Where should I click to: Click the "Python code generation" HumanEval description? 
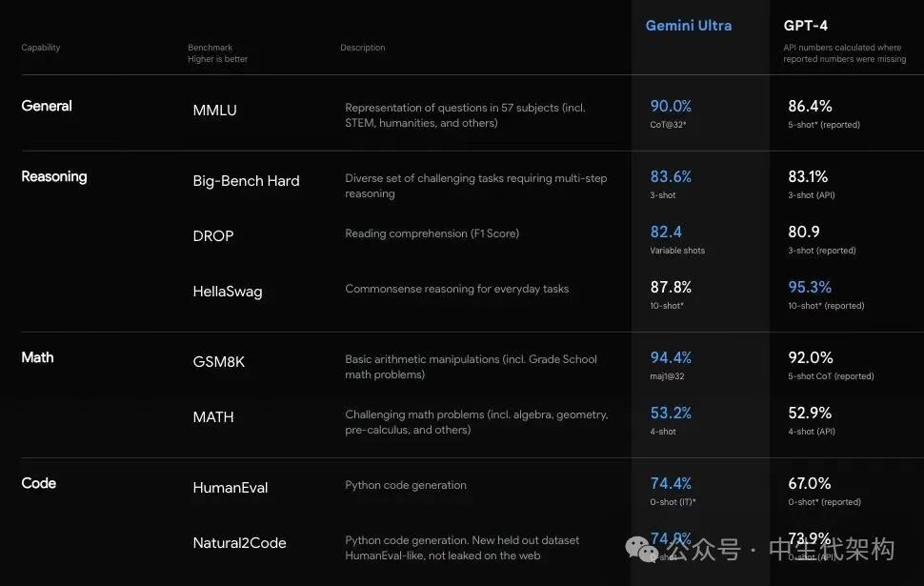(x=406, y=485)
